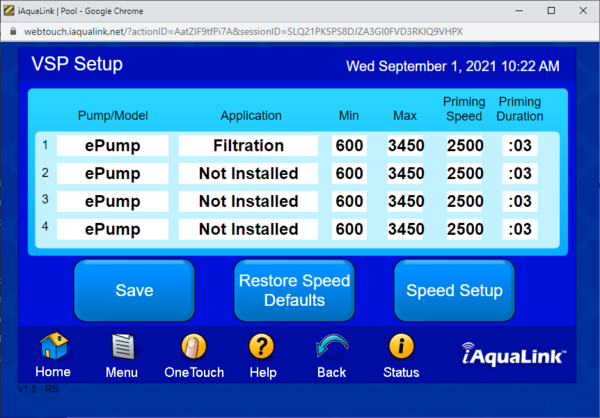Select pump 1 ePump model field

pos(112,145)
